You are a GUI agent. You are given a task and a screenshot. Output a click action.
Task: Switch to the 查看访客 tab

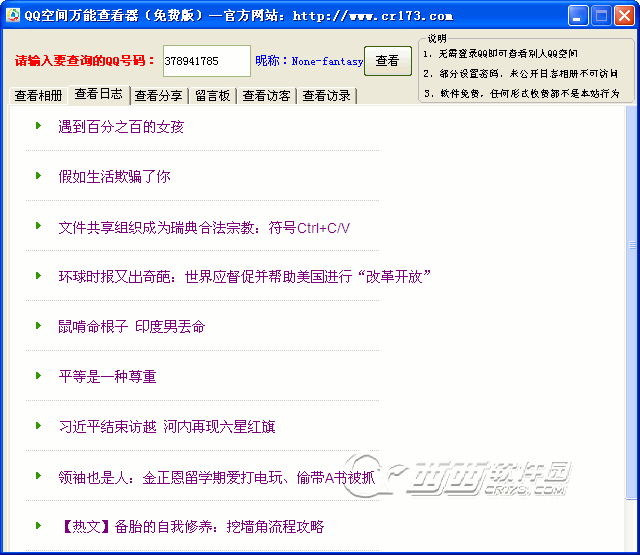[266, 96]
